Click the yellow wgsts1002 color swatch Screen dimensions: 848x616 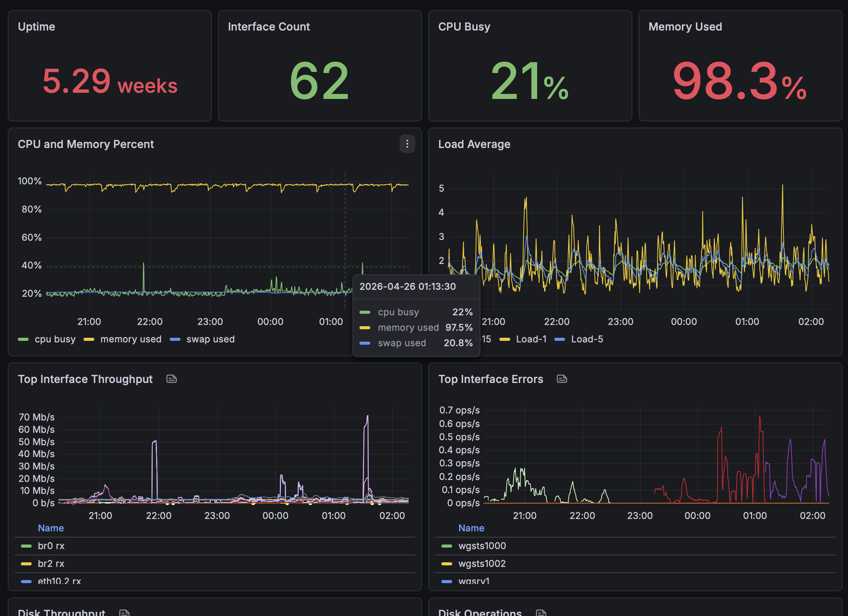(446, 564)
